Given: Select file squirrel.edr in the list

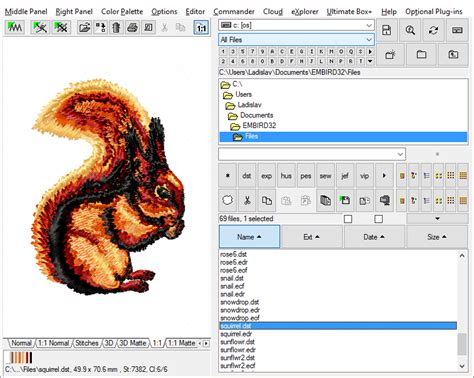Looking at the screenshot, I should [236, 334].
